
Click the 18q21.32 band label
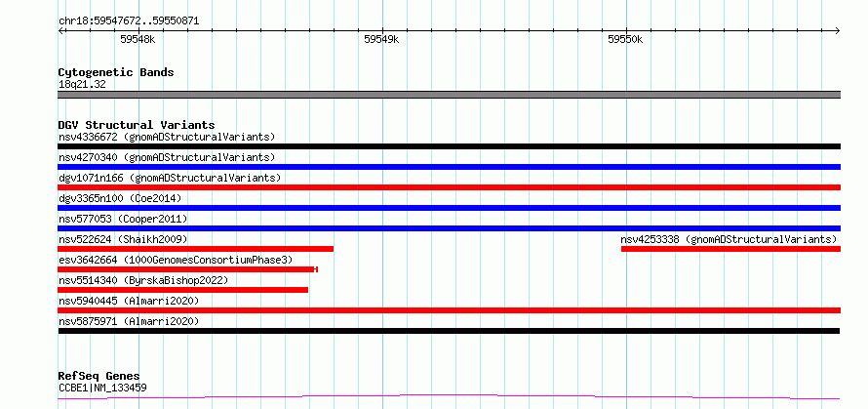point(82,85)
